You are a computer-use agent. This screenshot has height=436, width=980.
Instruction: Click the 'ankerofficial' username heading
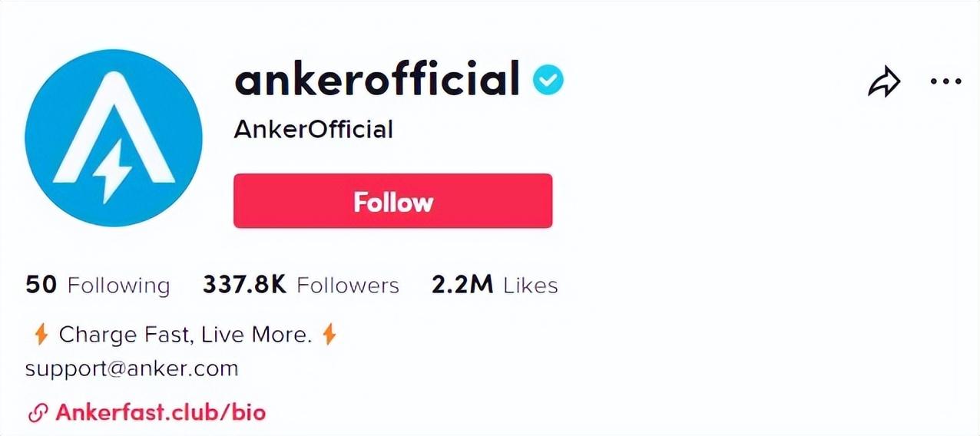coord(377,79)
